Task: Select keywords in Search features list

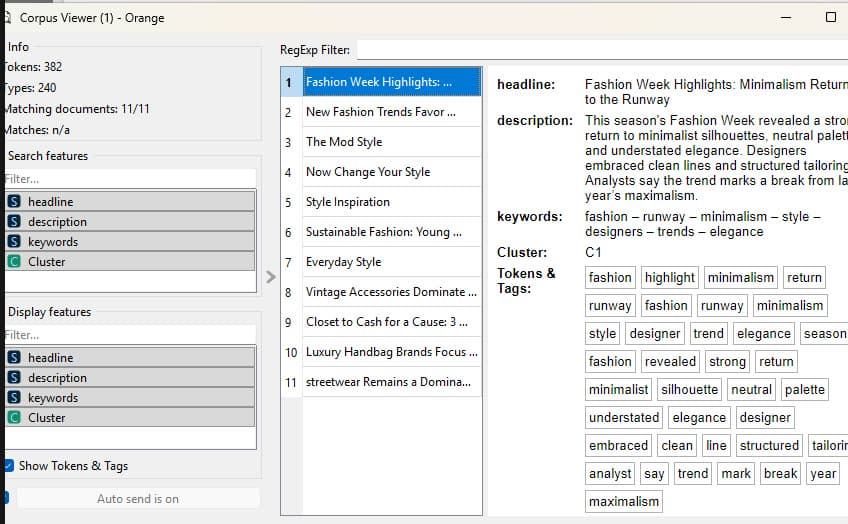Action: pyautogui.click(x=130, y=241)
